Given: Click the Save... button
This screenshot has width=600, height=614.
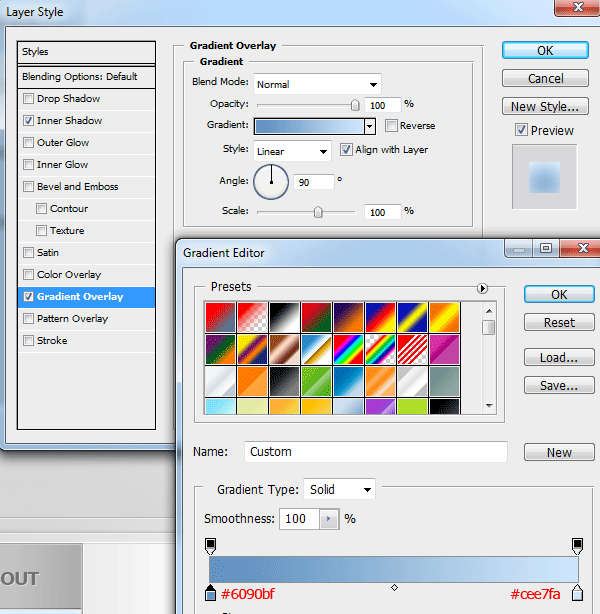Looking at the screenshot, I should [559, 386].
